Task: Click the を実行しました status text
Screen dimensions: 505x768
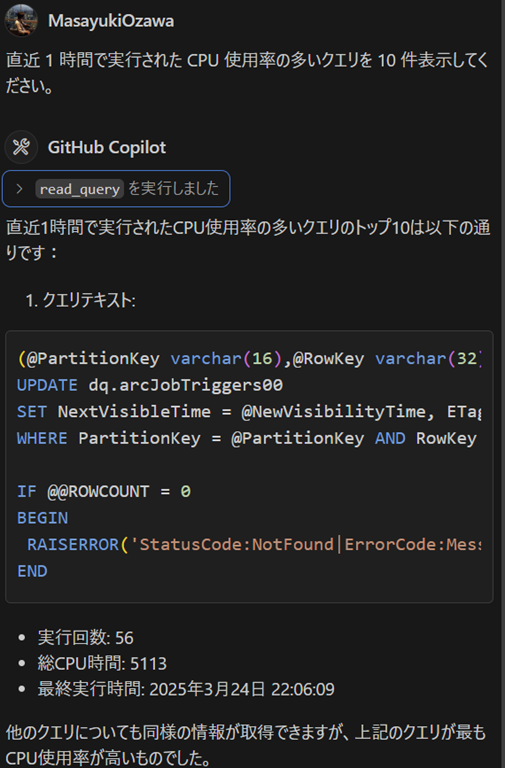Action: 173,188
